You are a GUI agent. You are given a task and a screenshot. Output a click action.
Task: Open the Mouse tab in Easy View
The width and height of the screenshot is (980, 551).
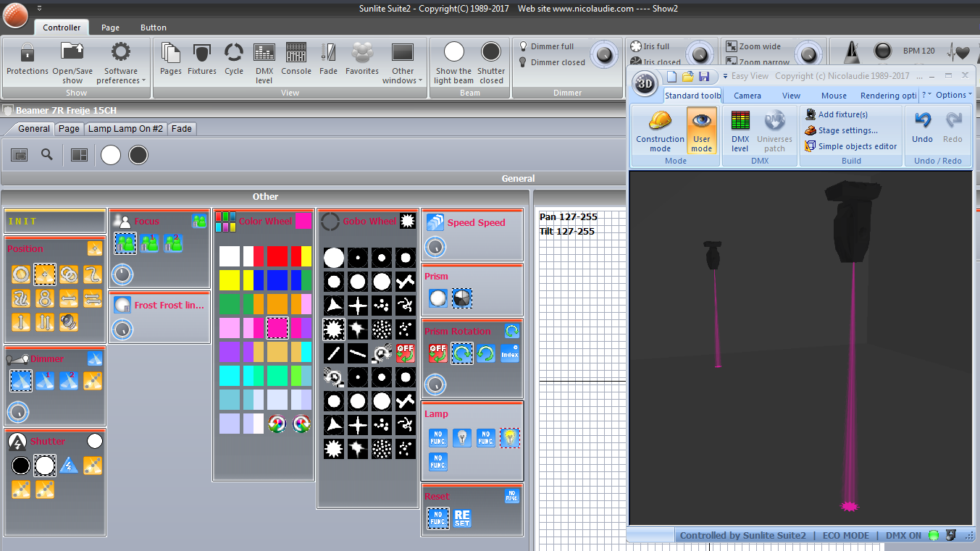pos(834,96)
